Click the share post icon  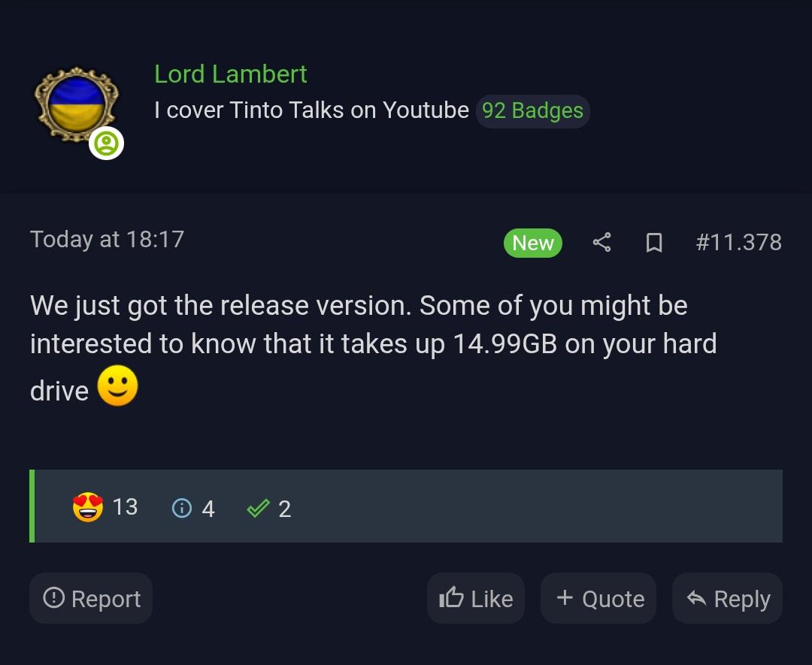click(x=601, y=242)
